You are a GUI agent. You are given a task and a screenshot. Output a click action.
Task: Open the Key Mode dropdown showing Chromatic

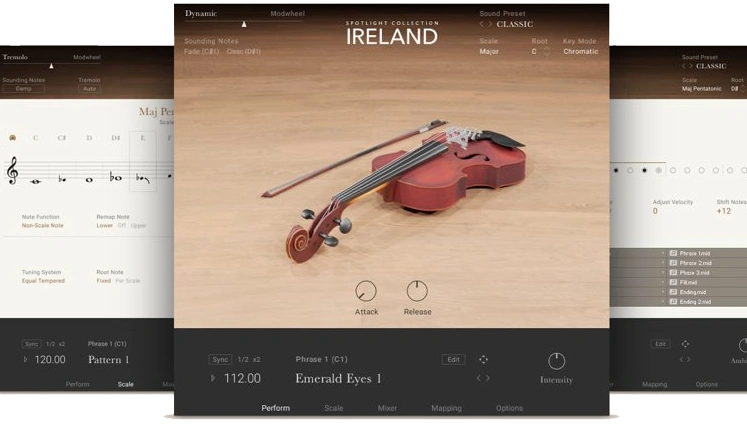(580, 51)
